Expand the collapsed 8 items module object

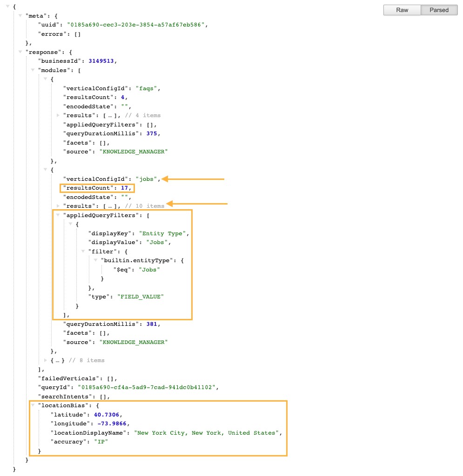click(45, 360)
